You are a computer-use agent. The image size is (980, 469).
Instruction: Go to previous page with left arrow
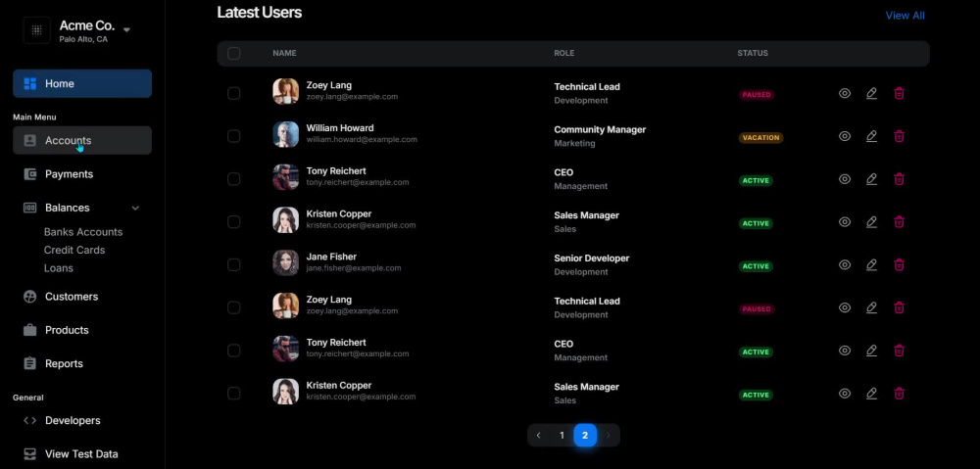tap(539, 436)
